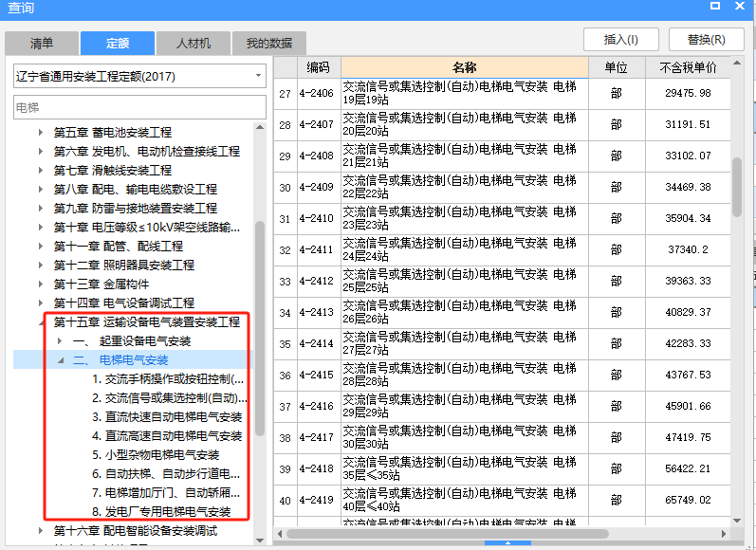Screen dimensions: 756x550
Task: Select 8. 发电厂专用电梯电气安装 item
Action: [x=161, y=512]
